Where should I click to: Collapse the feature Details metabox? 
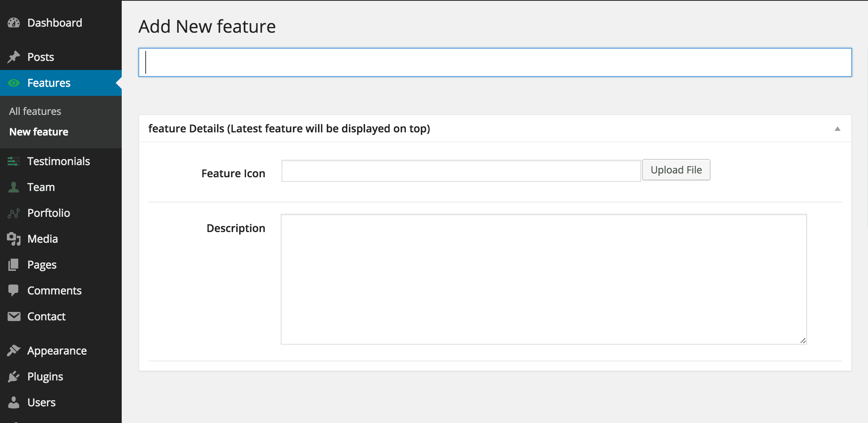(837, 129)
